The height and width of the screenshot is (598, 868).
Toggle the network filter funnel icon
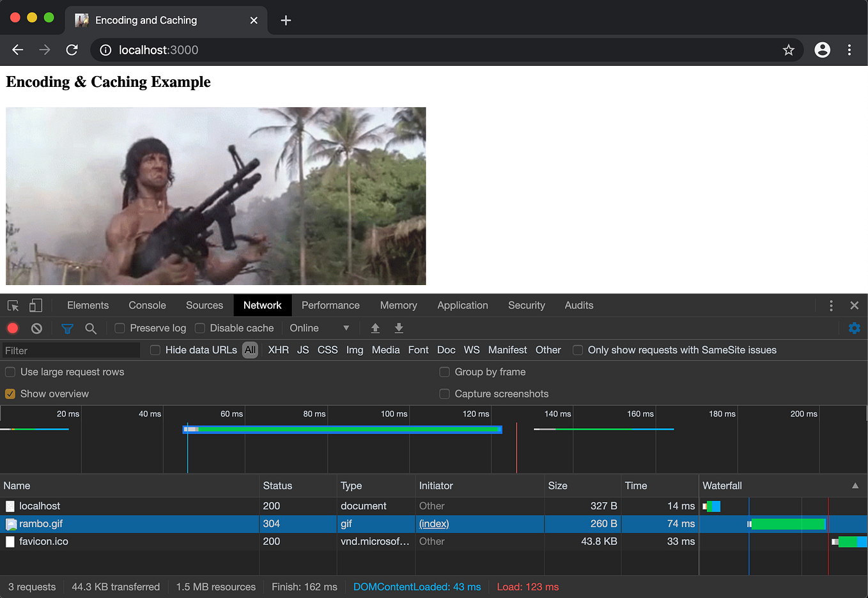[67, 328]
